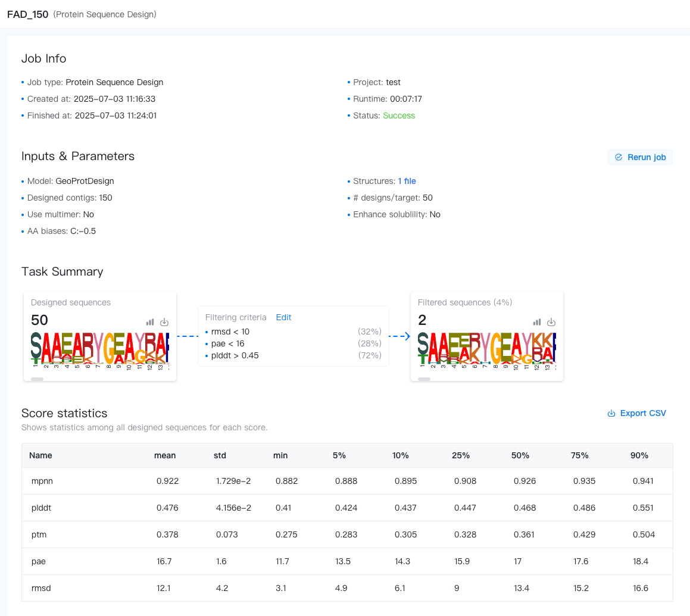Select the Designed sequences logo image
This screenshot has width=690, height=616.
(x=100, y=351)
